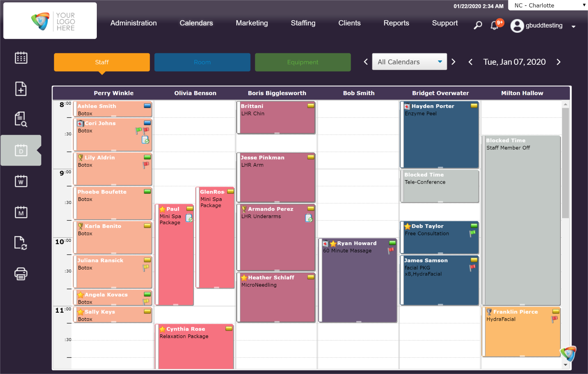
Task: Open the Calendars menu
Action: tap(196, 23)
